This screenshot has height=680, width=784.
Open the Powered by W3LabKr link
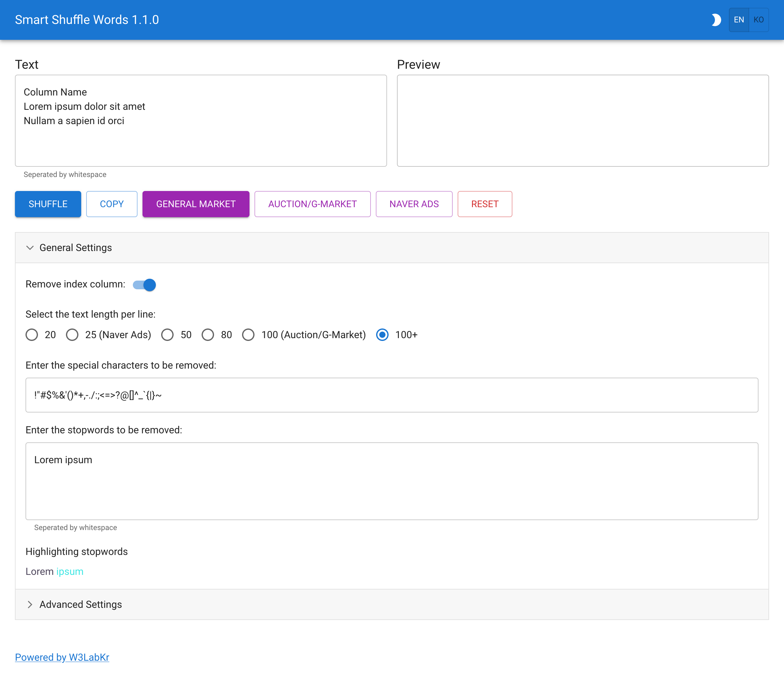click(62, 657)
